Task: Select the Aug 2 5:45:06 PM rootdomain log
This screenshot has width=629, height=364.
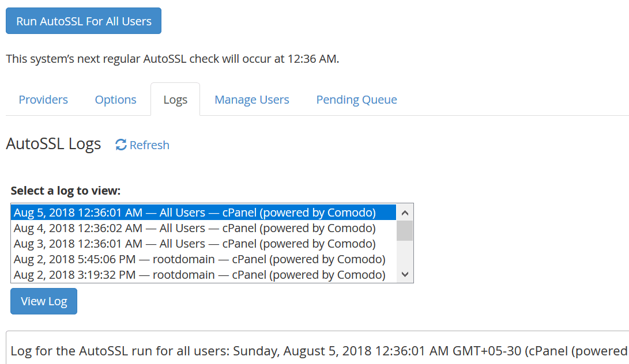Action: click(x=199, y=259)
